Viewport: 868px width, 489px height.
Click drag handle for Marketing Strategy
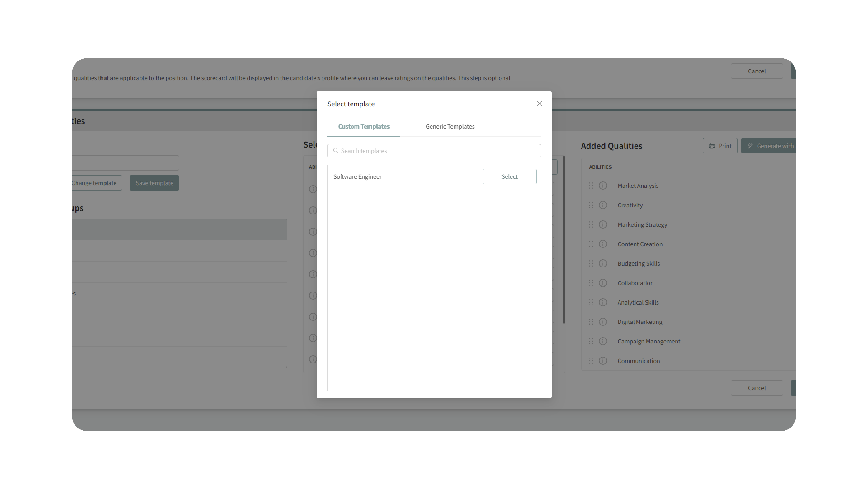(591, 225)
